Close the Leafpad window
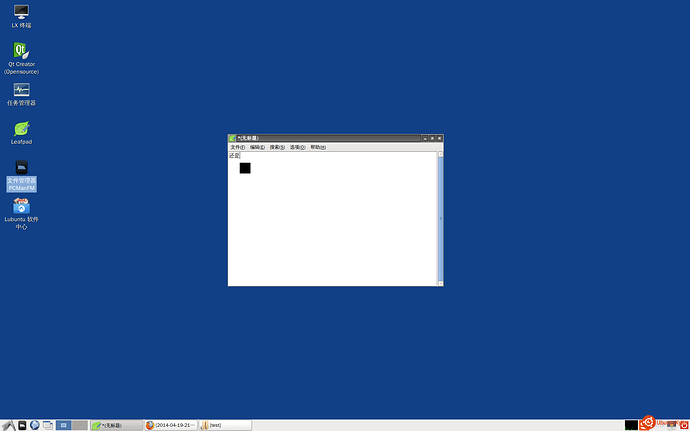The height and width of the screenshot is (431, 690). tap(439, 138)
